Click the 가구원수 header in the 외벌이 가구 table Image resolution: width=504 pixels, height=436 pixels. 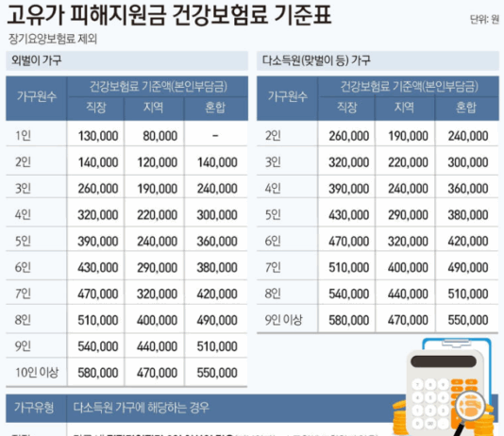[x=37, y=96]
